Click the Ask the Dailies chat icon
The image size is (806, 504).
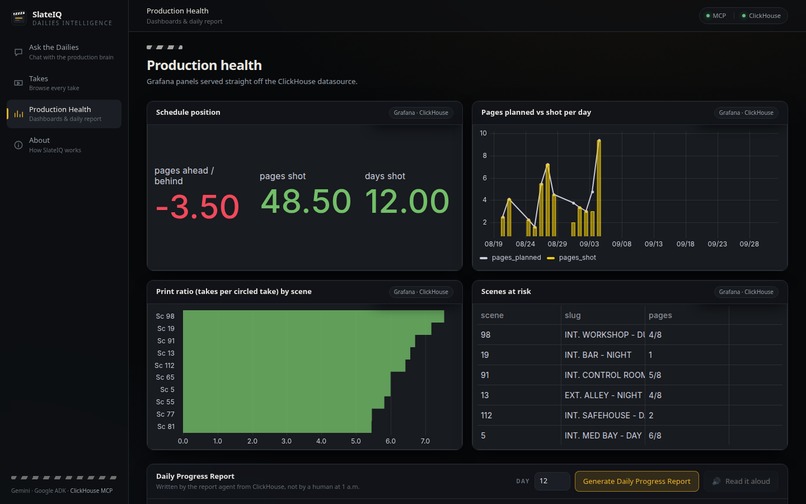point(18,52)
